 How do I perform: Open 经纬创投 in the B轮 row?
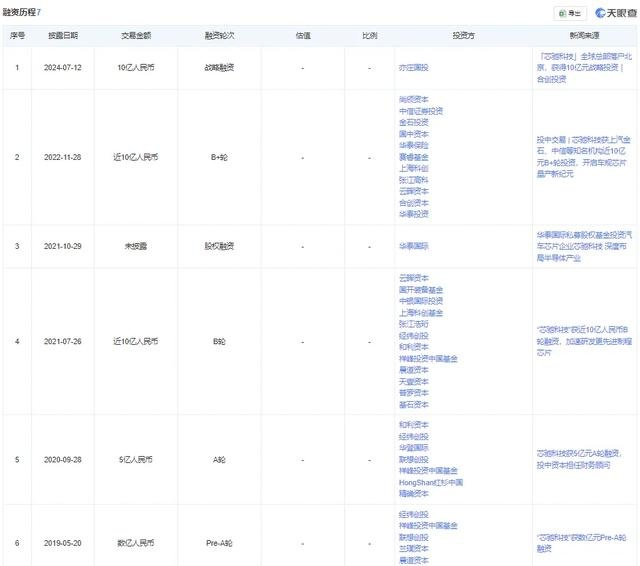[x=413, y=336]
